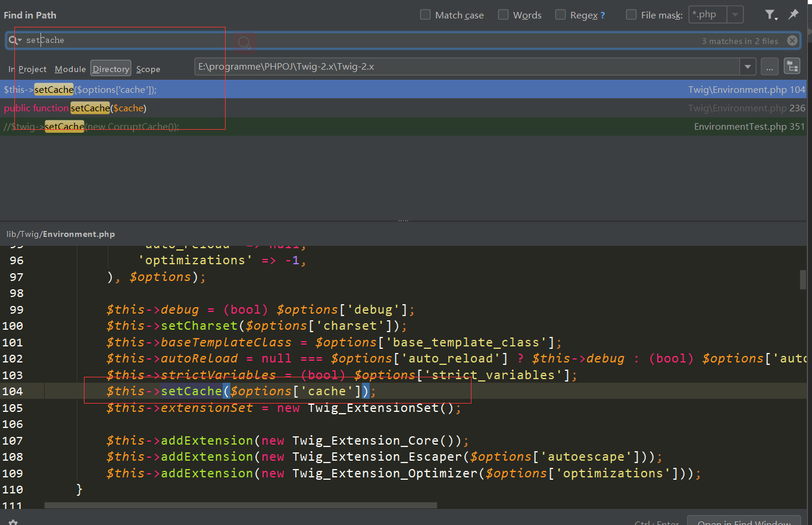The height and width of the screenshot is (525, 812).
Task: Switch scope to Module
Action: [70, 69]
